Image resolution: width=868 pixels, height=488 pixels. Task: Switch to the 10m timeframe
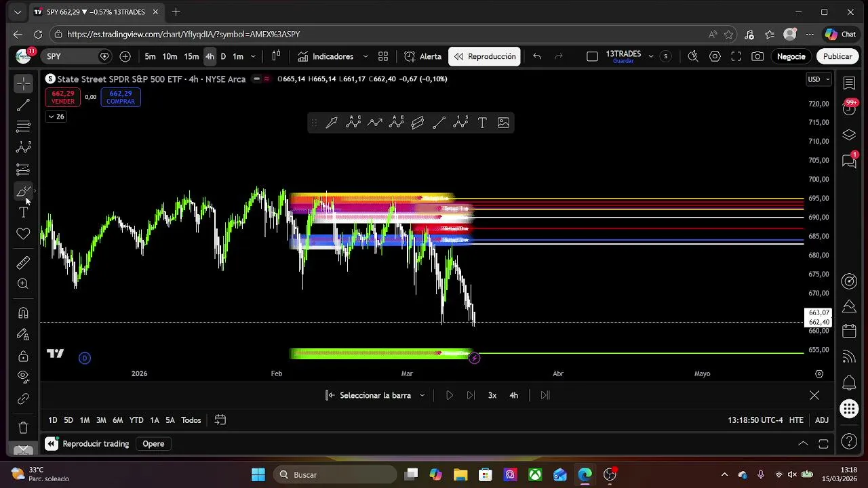point(170,56)
